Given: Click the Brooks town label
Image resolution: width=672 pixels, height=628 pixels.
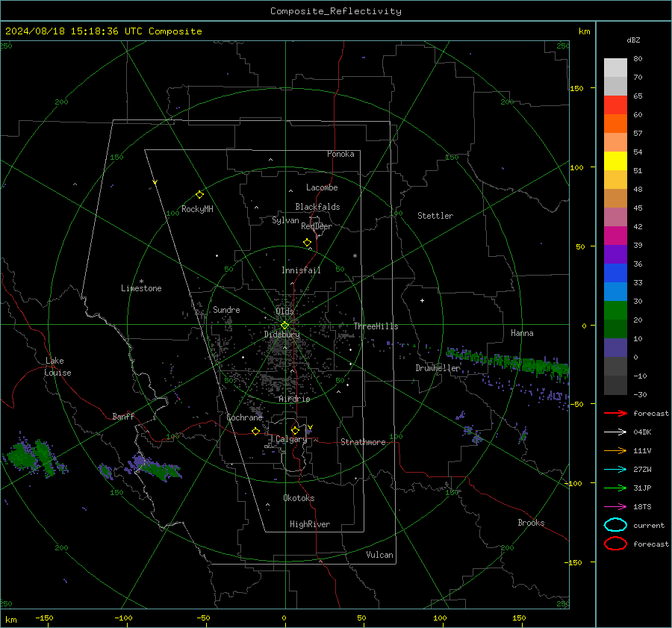Looking at the screenshot, I should coord(531,523).
